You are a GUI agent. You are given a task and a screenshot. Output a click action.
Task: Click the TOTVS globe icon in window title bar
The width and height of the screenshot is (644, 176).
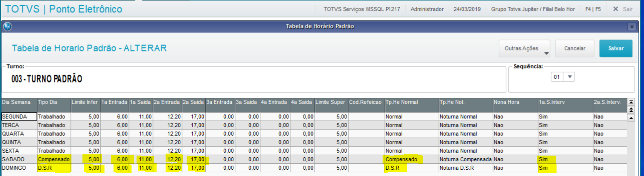[x=7, y=26]
